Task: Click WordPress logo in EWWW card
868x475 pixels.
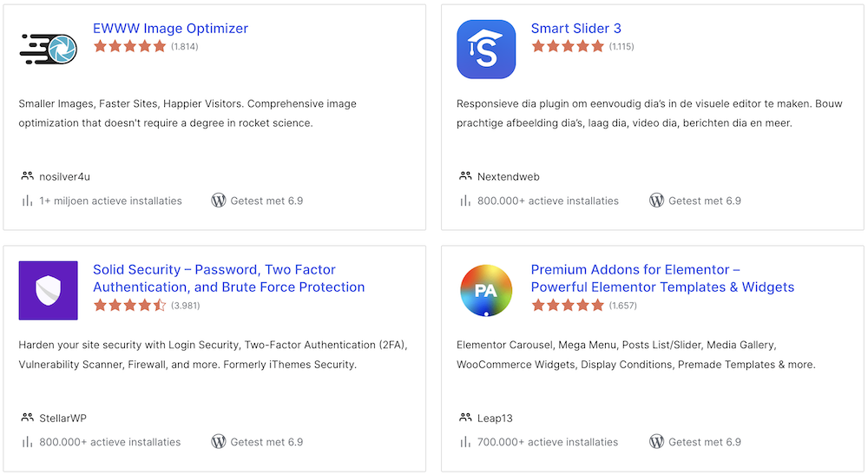Action: tap(219, 201)
